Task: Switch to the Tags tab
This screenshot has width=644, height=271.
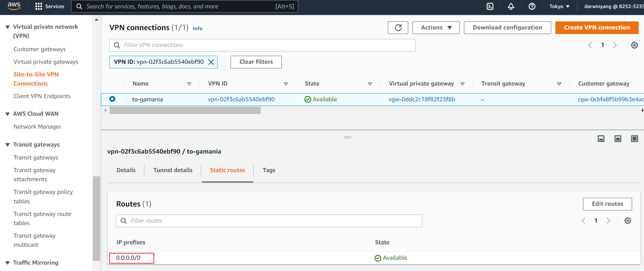Action: (x=269, y=170)
